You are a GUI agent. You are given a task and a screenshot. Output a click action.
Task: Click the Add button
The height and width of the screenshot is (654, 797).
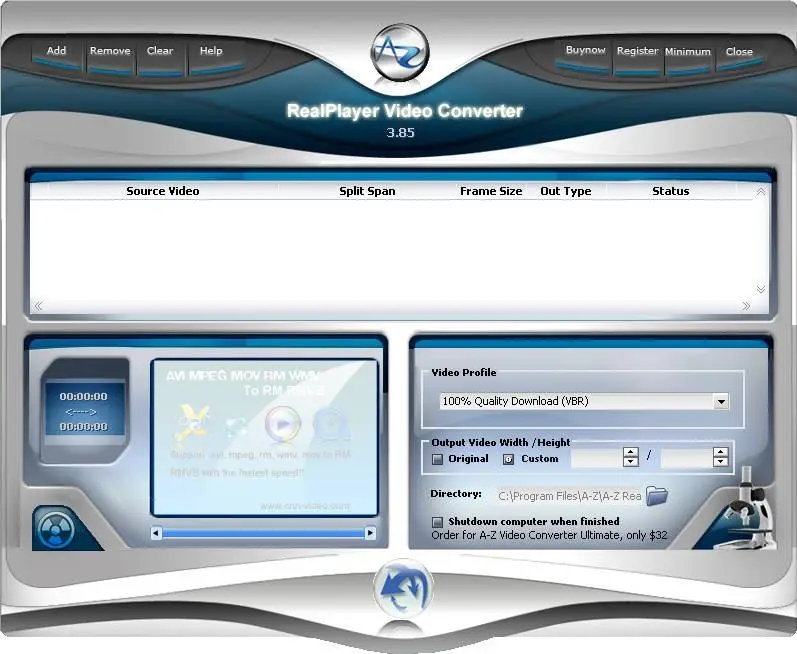click(x=56, y=51)
